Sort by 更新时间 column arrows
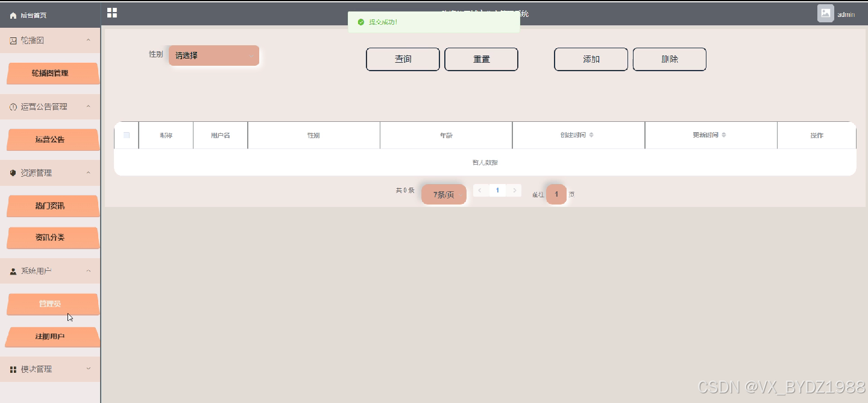The height and width of the screenshot is (403, 868). click(x=724, y=135)
